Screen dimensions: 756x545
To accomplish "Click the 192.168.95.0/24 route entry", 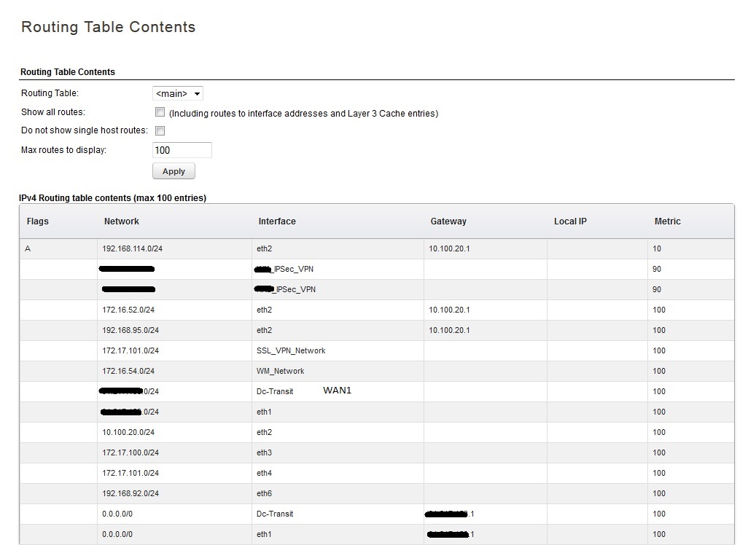I will coord(130,330).
